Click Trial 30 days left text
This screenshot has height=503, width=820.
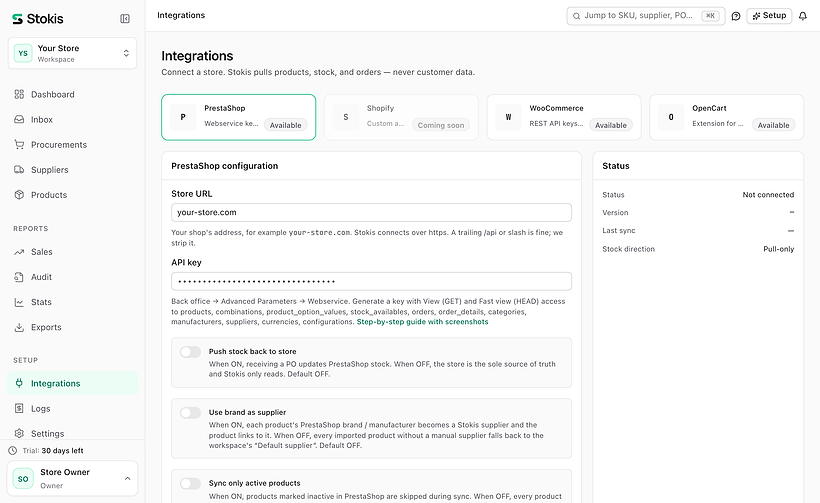tap(53, 451)
